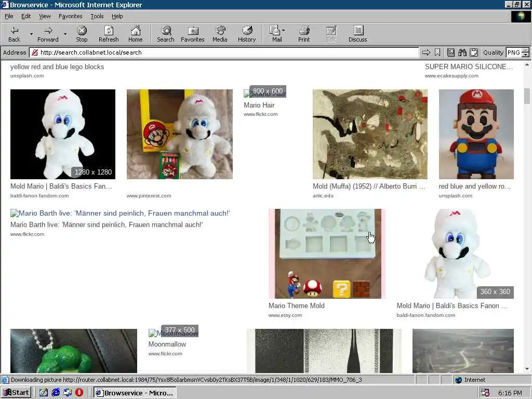Screen dimensions: 532x399
Task: Show the History pane
Action: click(247, 34)
